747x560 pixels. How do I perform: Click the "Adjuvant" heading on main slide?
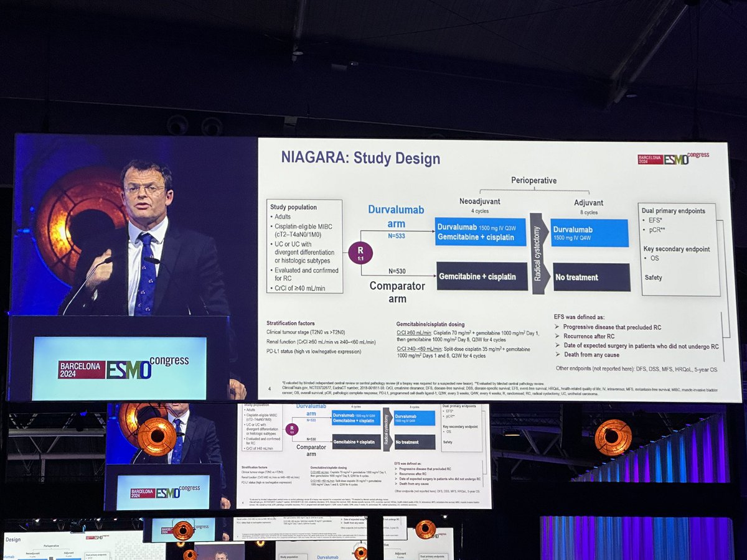(589, 202)
